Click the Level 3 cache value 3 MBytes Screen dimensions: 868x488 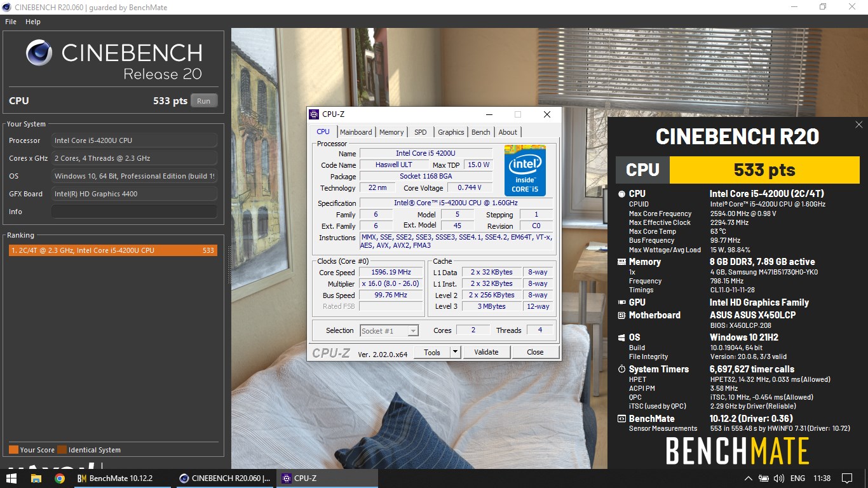tap(492, 306)
